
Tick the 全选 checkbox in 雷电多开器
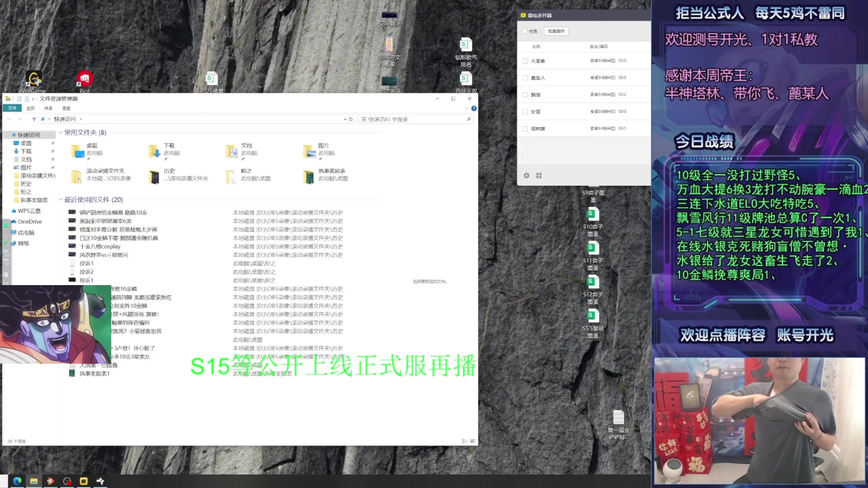(x=524, y=31)
